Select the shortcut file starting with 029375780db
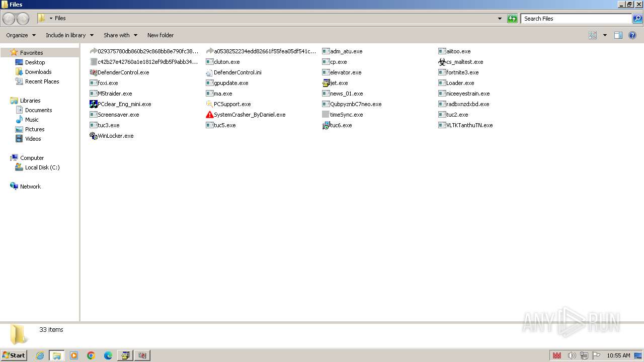644x362 pixels. coord(144,51)
